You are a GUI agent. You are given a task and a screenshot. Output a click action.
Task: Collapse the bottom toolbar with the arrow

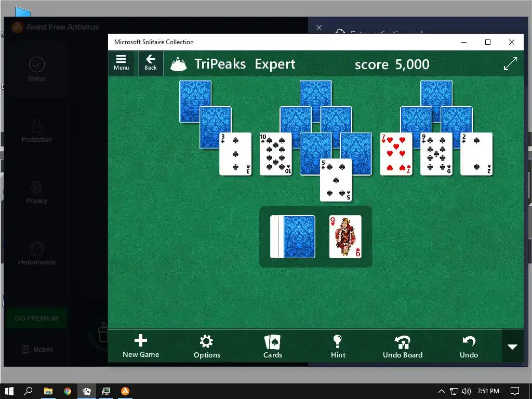[512, 347]
